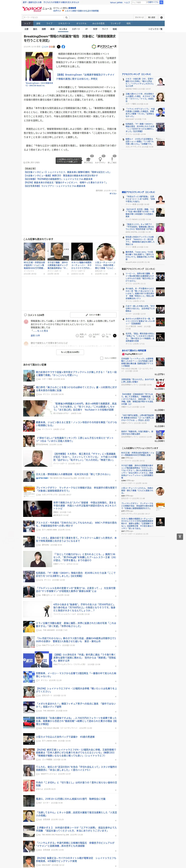Click the first commenter's pink avatar
The image size is (186, 868).
pyautogui.click(x=26, y=322)
